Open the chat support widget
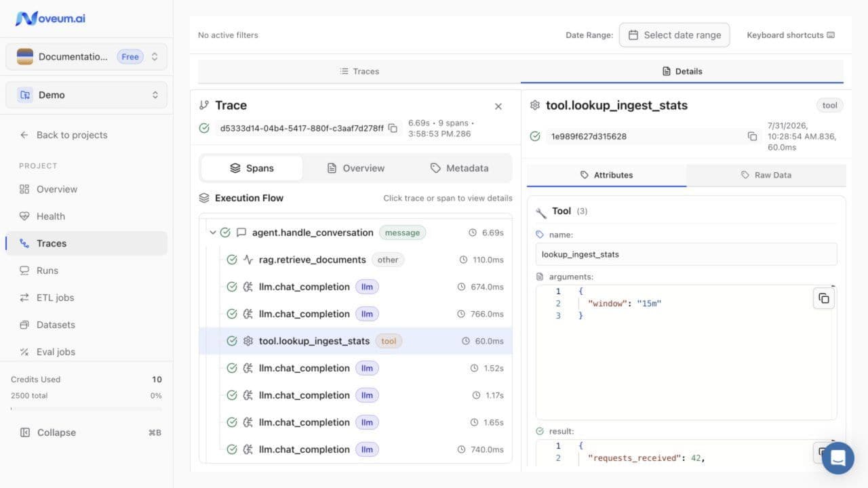868x488 pixels. (837, 457)
